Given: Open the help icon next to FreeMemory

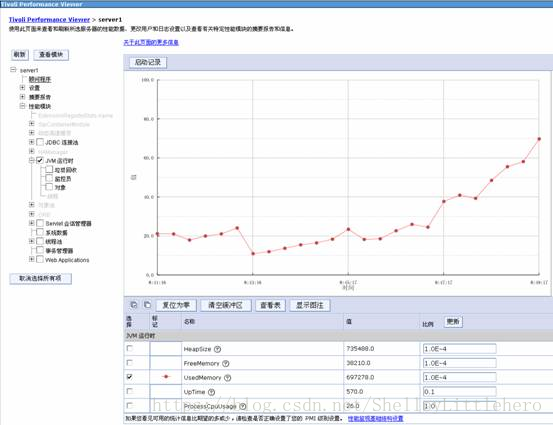Looking at the screenshot, I should (226, 363).
